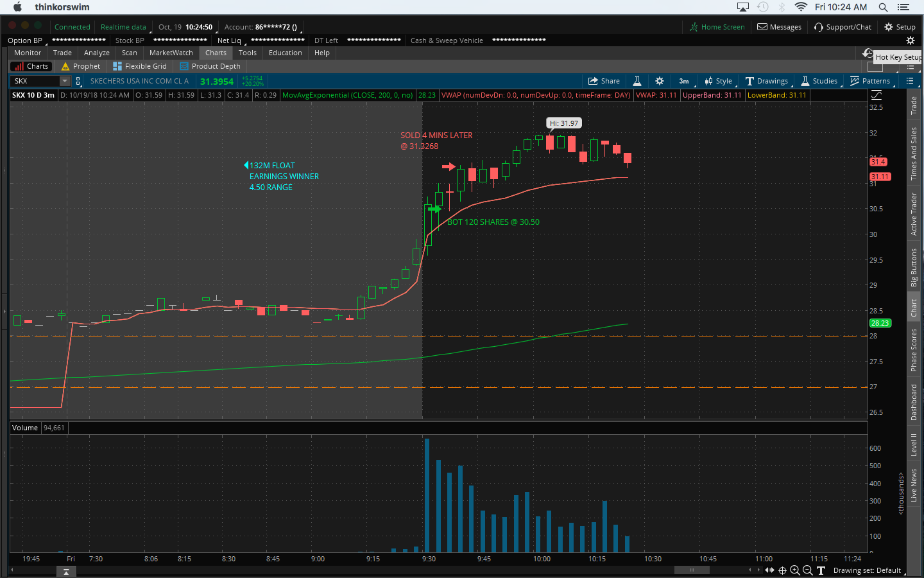Select the main Charts tab
Viewport: 924px width, 578px height.
(x=216, y=53)
